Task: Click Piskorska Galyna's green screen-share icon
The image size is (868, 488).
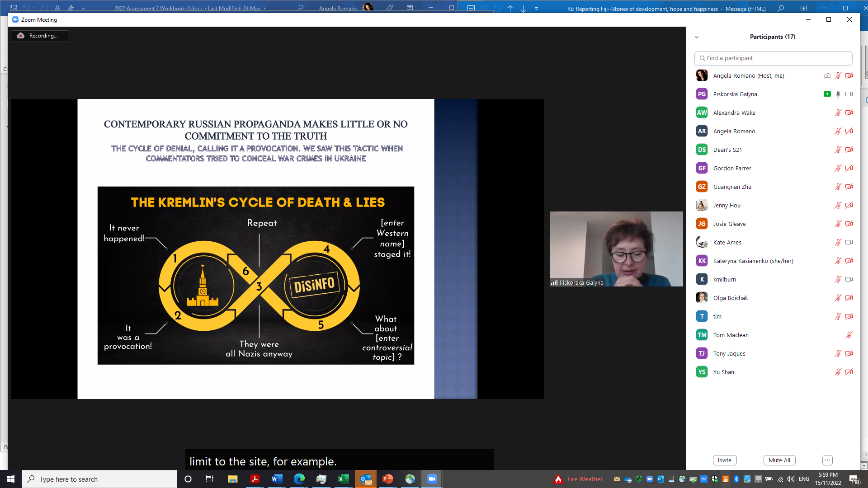Action: click(827, 94)
